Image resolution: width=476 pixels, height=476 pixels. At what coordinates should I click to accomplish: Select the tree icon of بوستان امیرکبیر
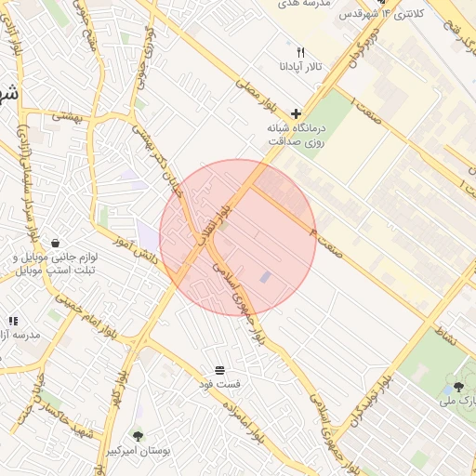coord(138,436)
